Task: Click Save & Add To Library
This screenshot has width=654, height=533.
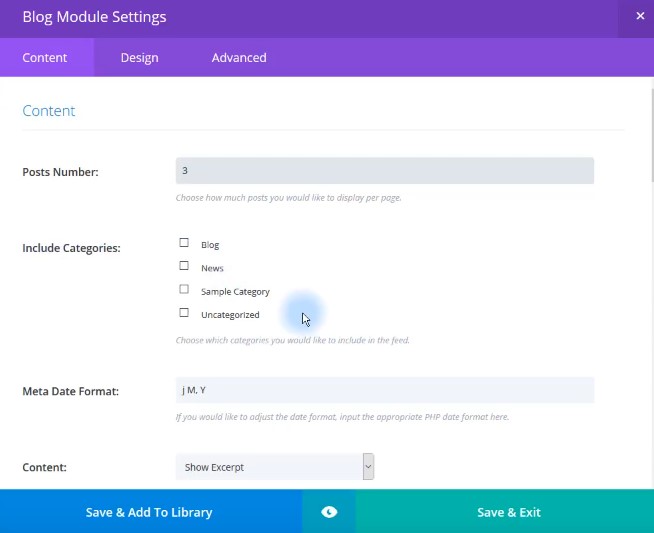Action: pyautogui.click(x=149, y=512)
